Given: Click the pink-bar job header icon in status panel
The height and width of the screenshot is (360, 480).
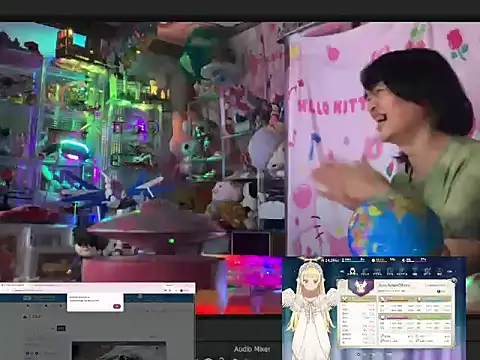Looking at the screenshot, I should [x=382, y=317].
